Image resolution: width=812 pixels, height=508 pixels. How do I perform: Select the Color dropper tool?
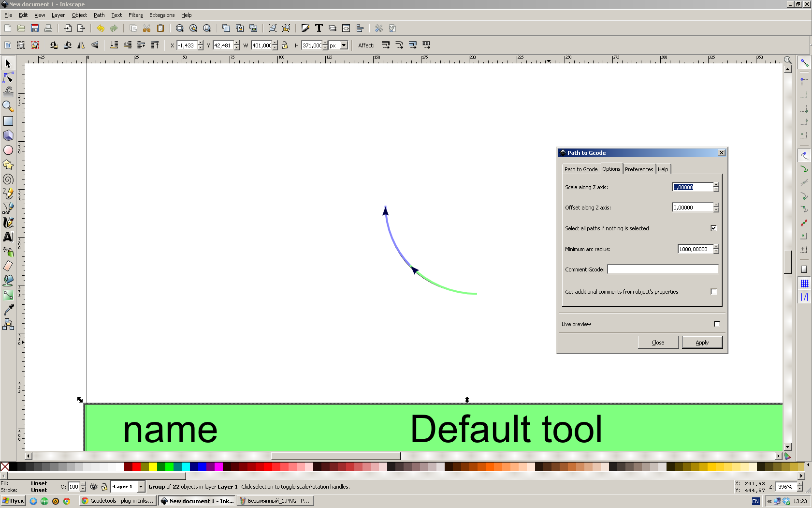click(x=8, y=310)
